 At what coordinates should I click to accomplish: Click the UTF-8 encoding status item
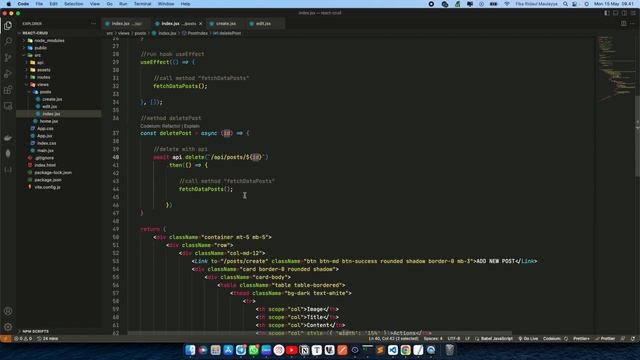coord(454,339)
